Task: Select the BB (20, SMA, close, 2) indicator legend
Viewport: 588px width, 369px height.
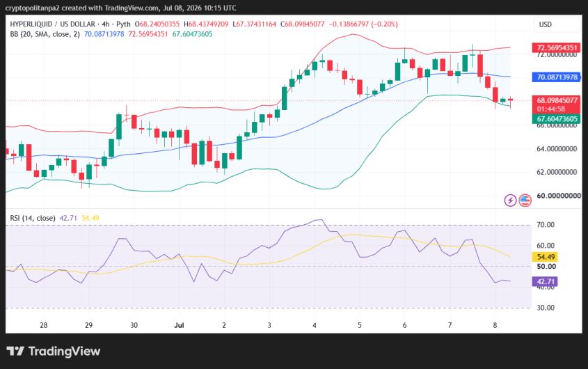Action: coord(45,34)
